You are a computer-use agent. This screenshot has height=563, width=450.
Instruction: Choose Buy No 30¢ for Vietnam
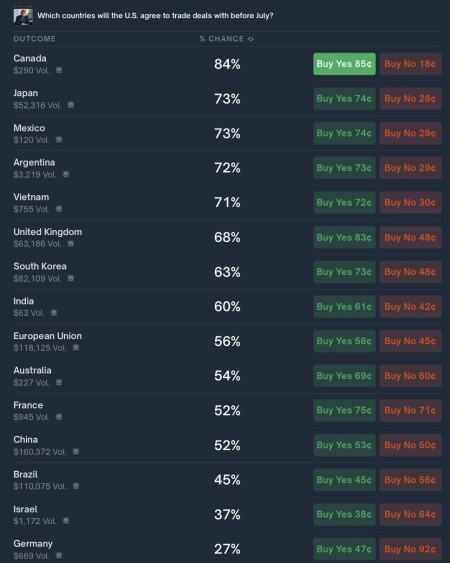click(x=410, y=203)
